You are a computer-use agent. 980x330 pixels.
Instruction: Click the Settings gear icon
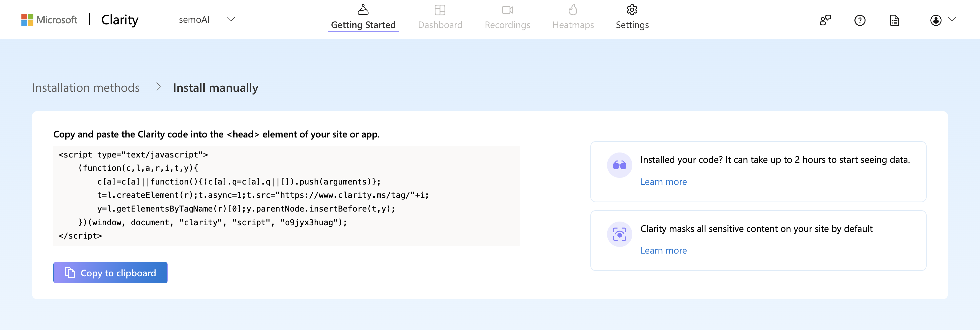(x=632, y=10)
